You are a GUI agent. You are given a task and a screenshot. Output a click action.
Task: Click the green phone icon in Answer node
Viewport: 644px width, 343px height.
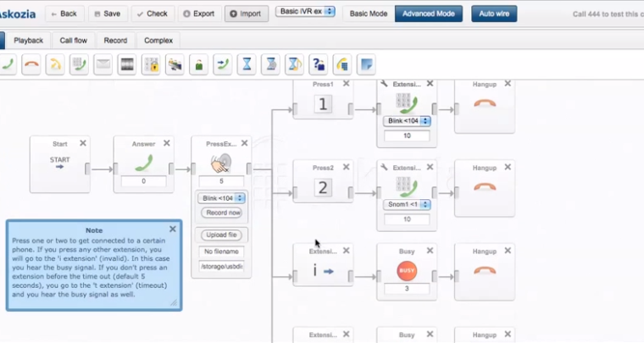(x=143, y=163)
